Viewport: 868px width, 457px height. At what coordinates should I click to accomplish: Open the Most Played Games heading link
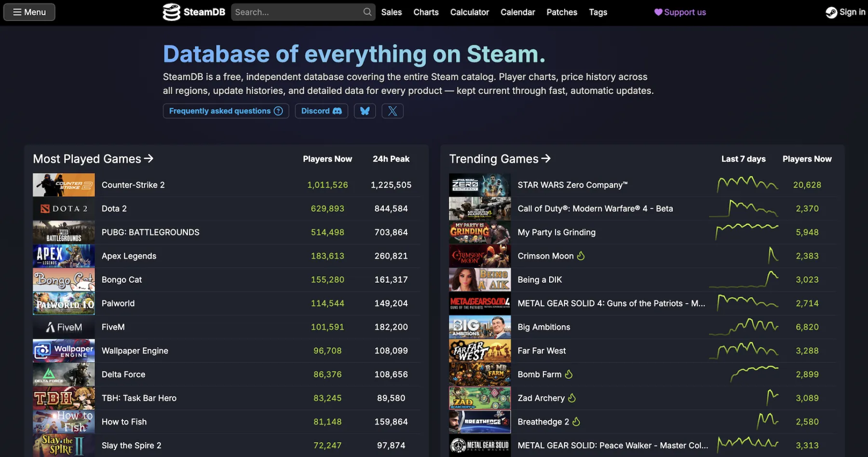[93, 159]
